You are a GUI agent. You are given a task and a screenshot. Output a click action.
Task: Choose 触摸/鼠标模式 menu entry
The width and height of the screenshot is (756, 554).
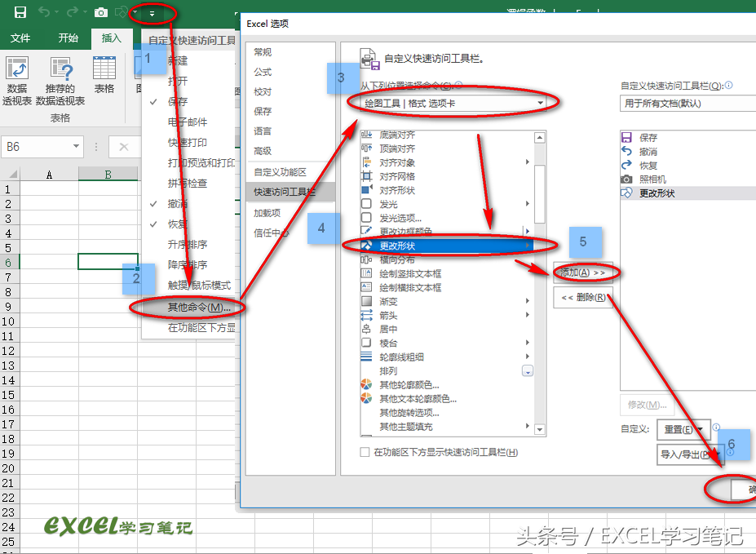point(199,286)
